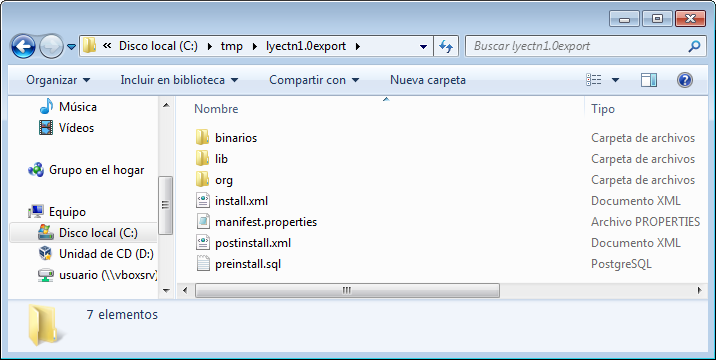The height and width of the screenshot is (361, 716).
Task: Toggle the preview pane
Action: click(x=648, y=80)
